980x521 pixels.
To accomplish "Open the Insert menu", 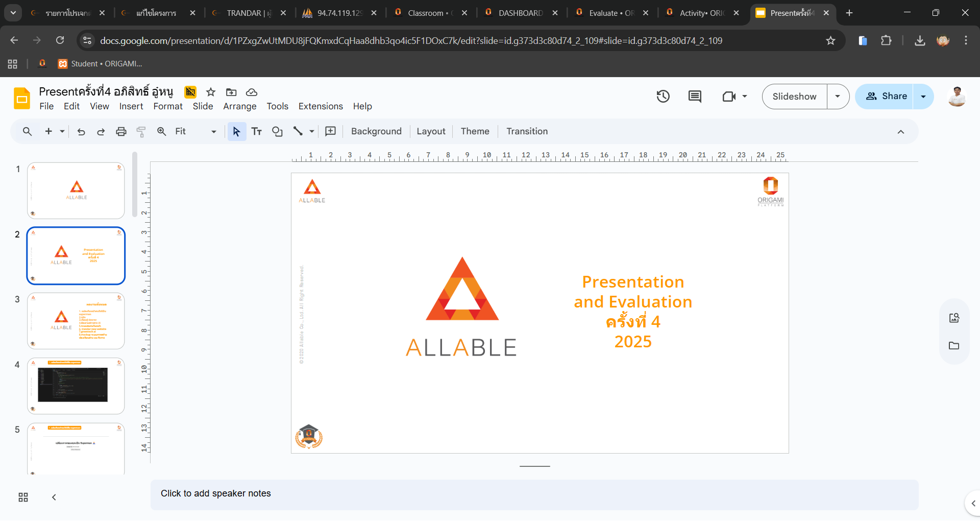I will point(131,106).
